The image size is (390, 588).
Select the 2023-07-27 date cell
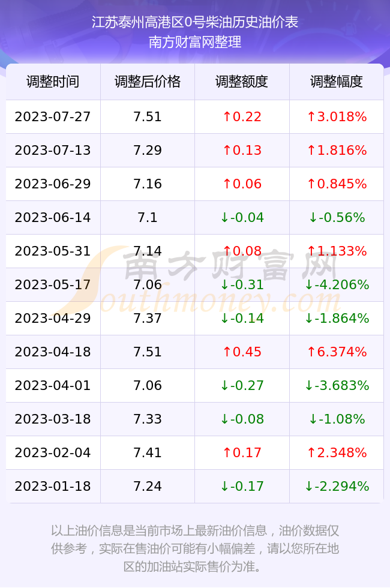53,116
